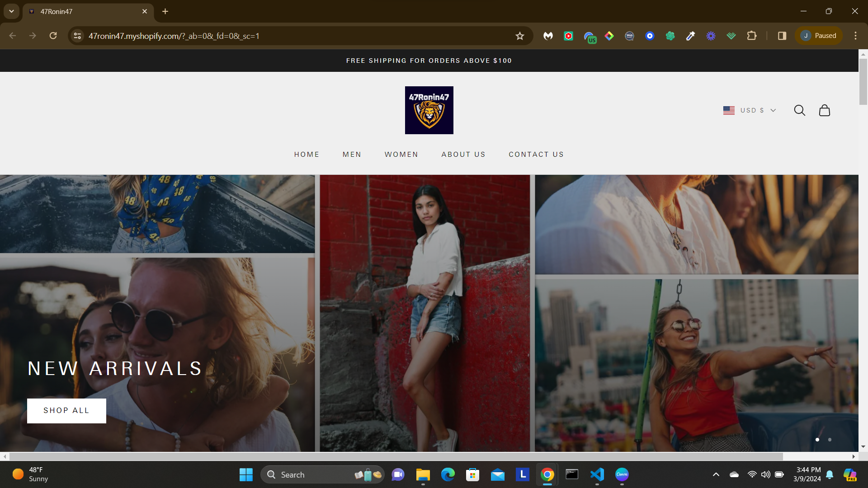Image resolution: width=868 pixels, height=488 pixels.
Task: Toggle the browser side panel
Action: click(x=782, y=36)
